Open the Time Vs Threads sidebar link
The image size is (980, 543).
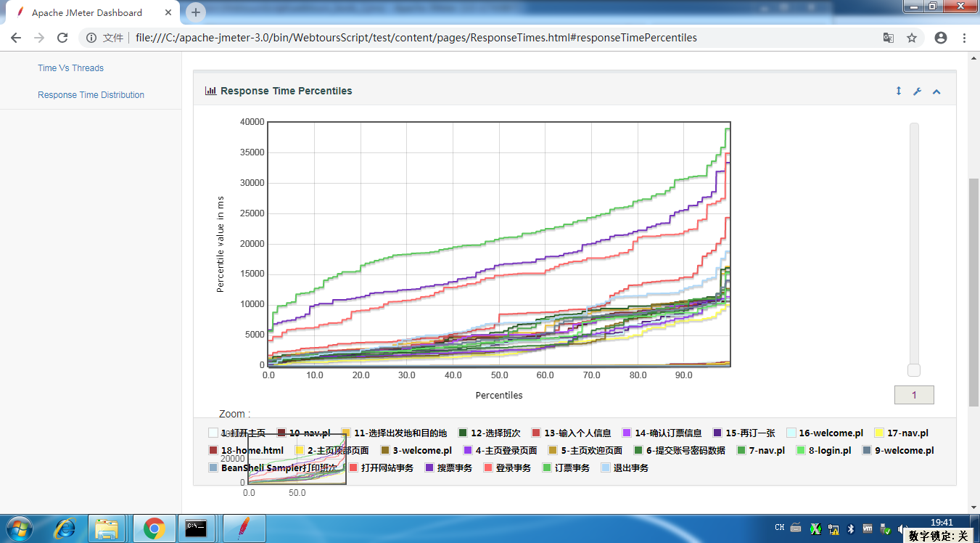[x=70, y=68]
